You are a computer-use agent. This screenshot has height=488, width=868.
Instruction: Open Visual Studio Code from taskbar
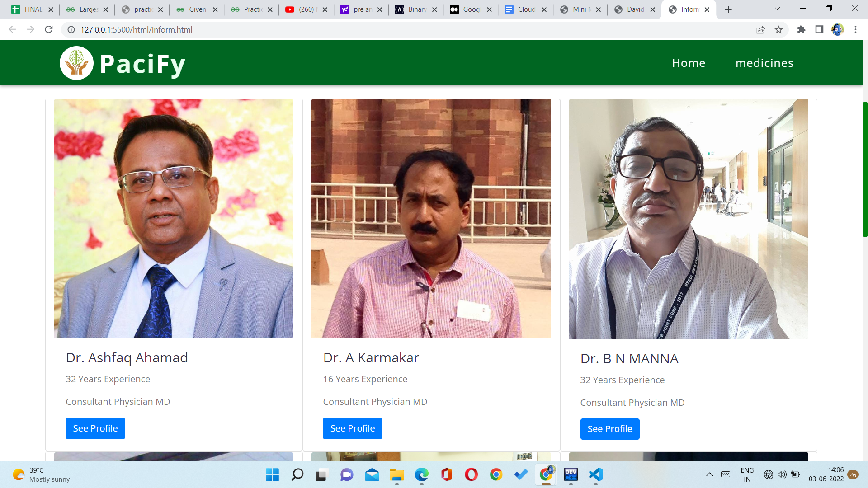coord(595,474)
